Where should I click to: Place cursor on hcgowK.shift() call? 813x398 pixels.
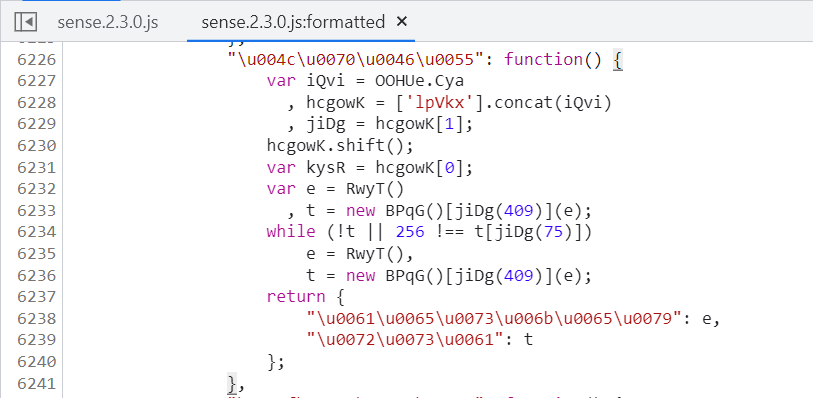[340, 146]
